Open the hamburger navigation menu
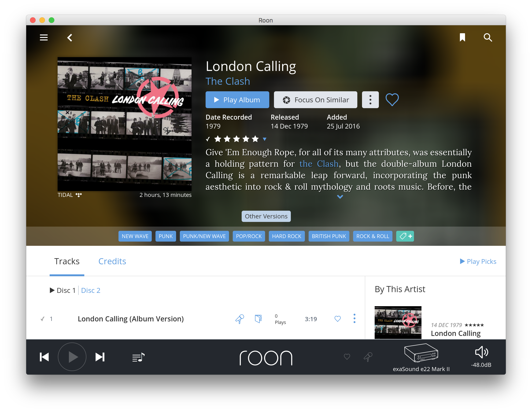The height and width of the screenshot is (412, 532). click(x=44, y=37)
